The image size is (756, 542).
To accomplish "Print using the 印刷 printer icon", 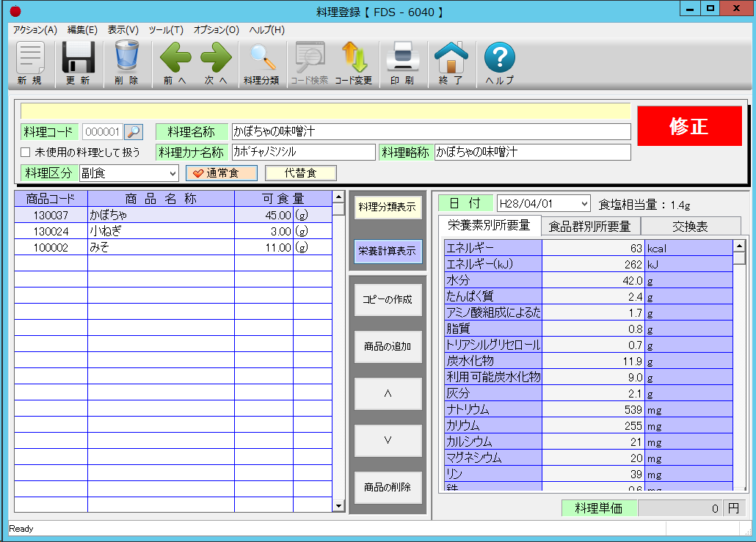I will tap(401, 63).
